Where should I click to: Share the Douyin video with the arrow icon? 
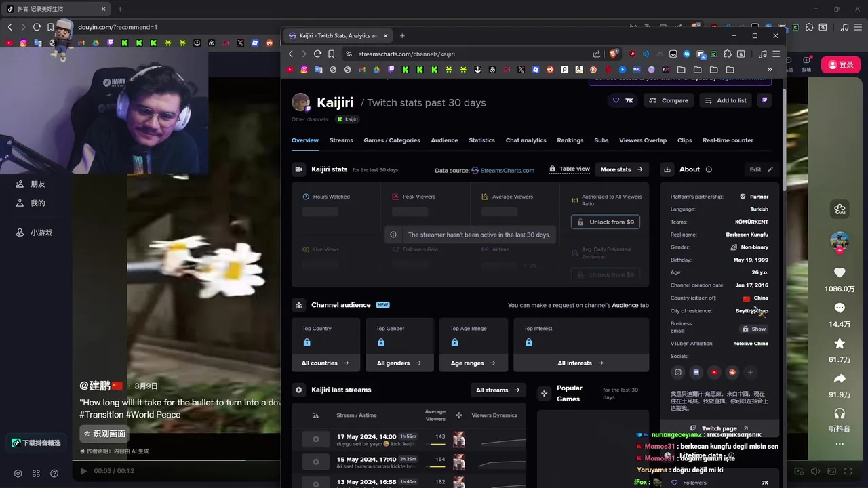pyautogui.click(x=840, y=379)
